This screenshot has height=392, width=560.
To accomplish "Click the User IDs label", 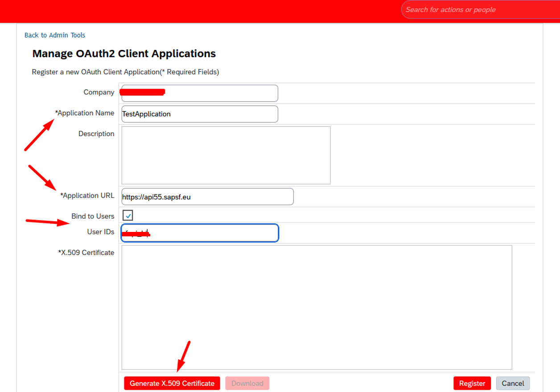I will pos(101,232).
